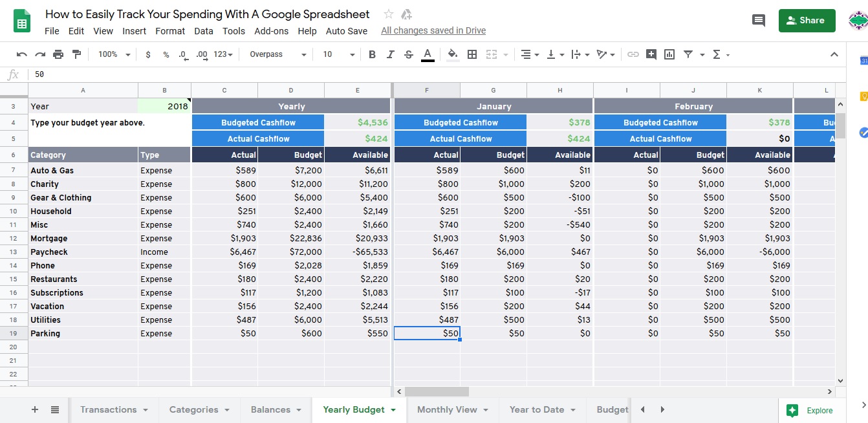Click the insert chart icon
This screenshot has height=423, width=868.
(669, 54)
